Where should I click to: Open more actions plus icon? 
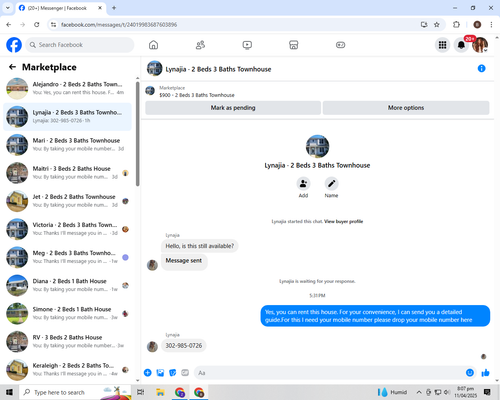[x=148, y=373]
